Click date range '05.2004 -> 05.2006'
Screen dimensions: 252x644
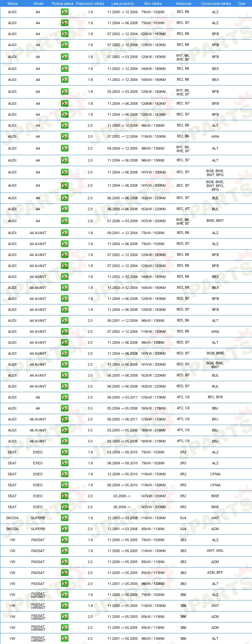click(x=122, y=408)
